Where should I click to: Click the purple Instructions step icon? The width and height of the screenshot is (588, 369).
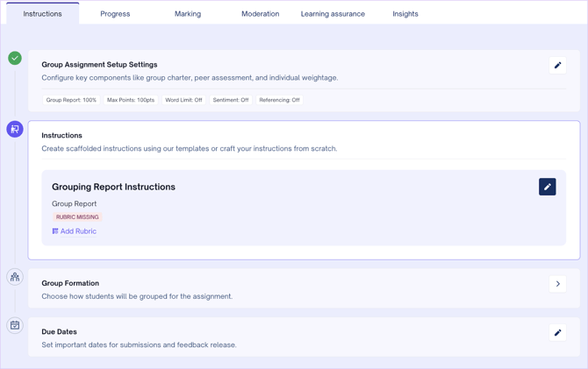[15, 129]
